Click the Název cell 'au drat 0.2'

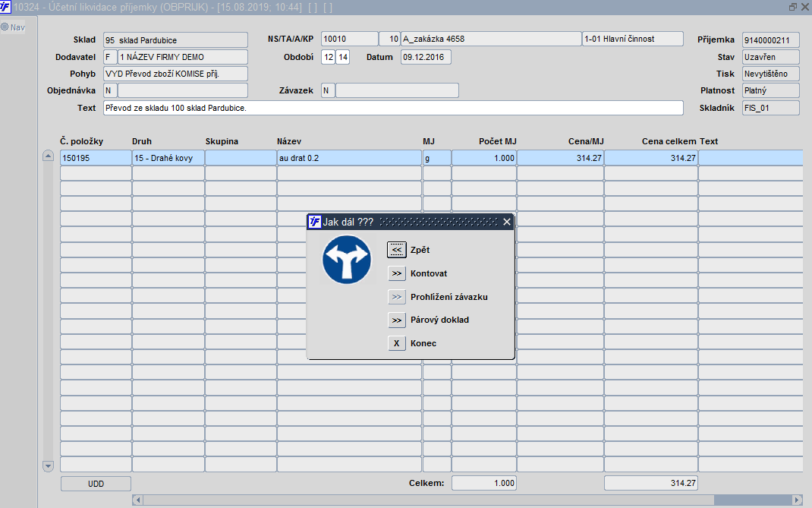[x=350, y=158]
